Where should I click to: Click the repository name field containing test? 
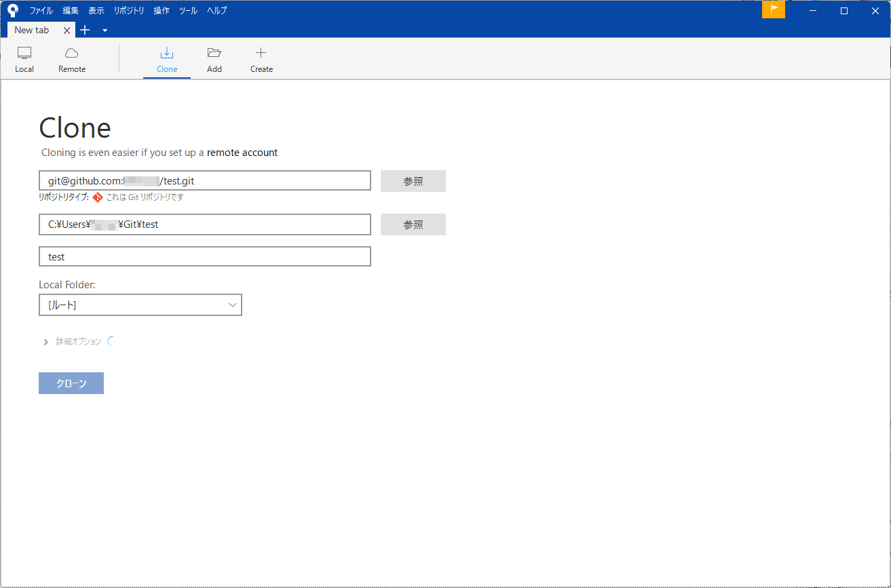pos(205,257)
